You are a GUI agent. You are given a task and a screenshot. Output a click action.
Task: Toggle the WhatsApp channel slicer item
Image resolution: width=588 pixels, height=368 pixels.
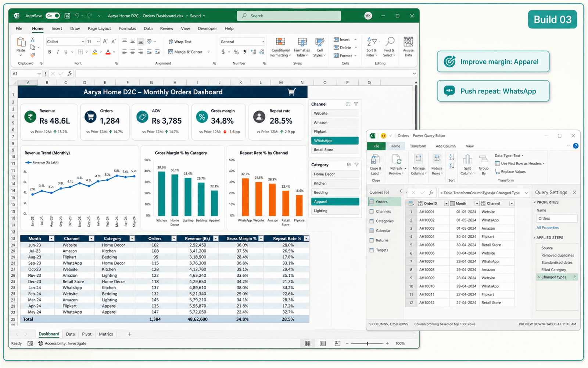click(335, 141)
